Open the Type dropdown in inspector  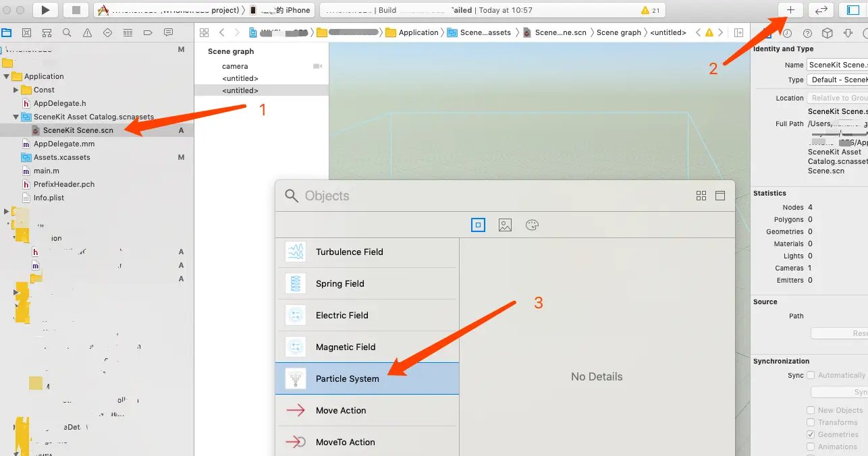point(838,80)
